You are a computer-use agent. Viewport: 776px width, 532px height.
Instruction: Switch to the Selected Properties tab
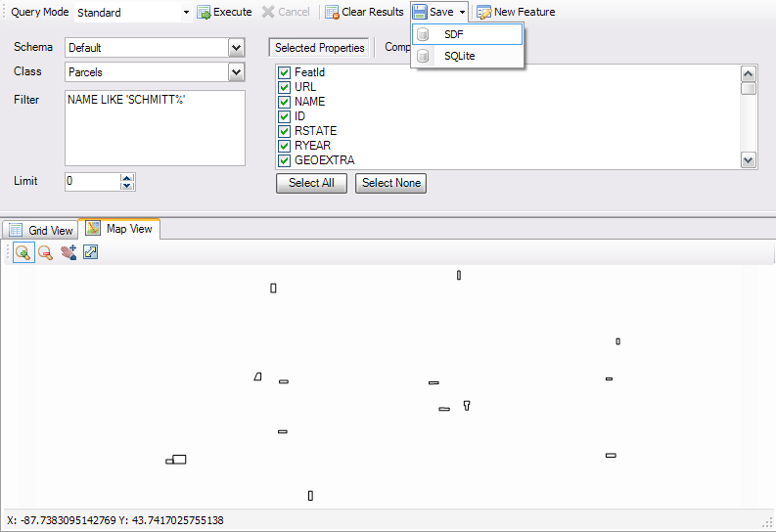pyautogui.click(x=319, y=48)
